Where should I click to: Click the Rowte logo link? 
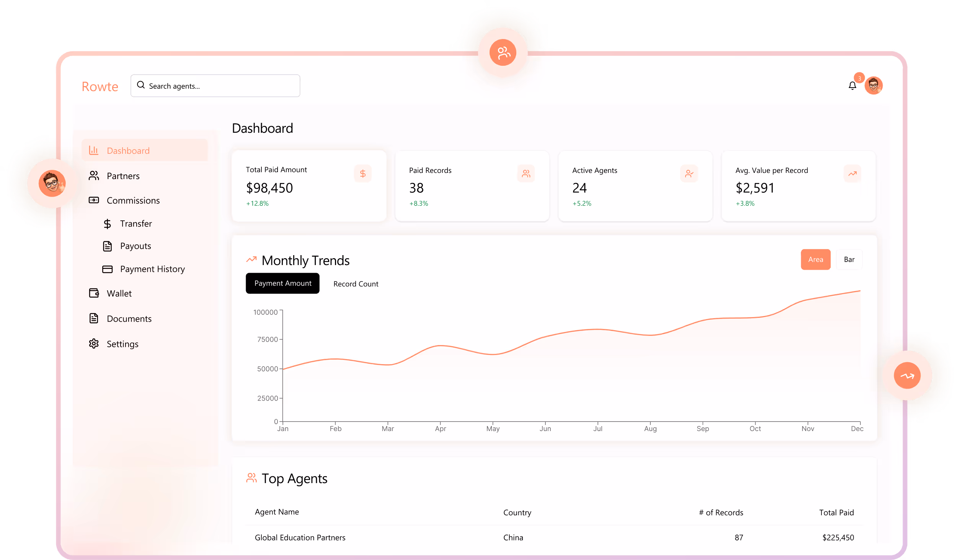[100, 86]
